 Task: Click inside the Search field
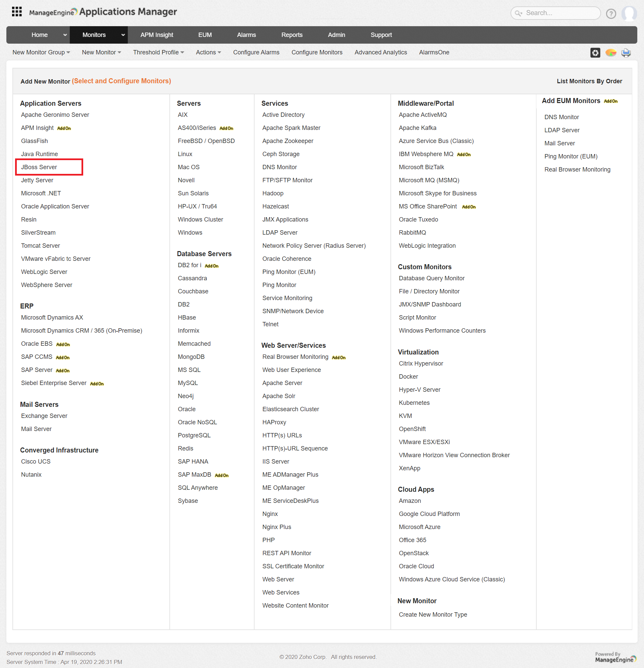[x=558, y=13]
